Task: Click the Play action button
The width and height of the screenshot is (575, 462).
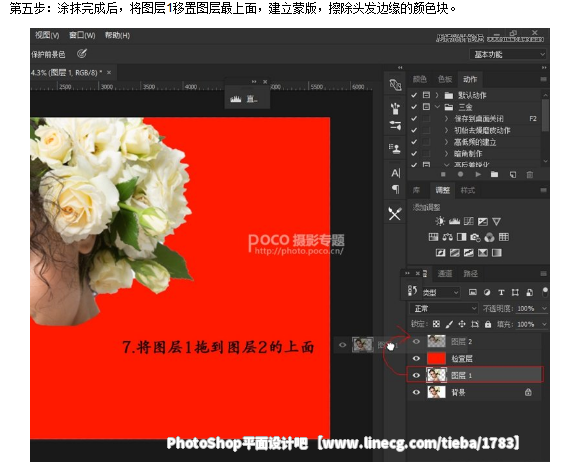Action: pyautogui.click(x=478, y=175)
